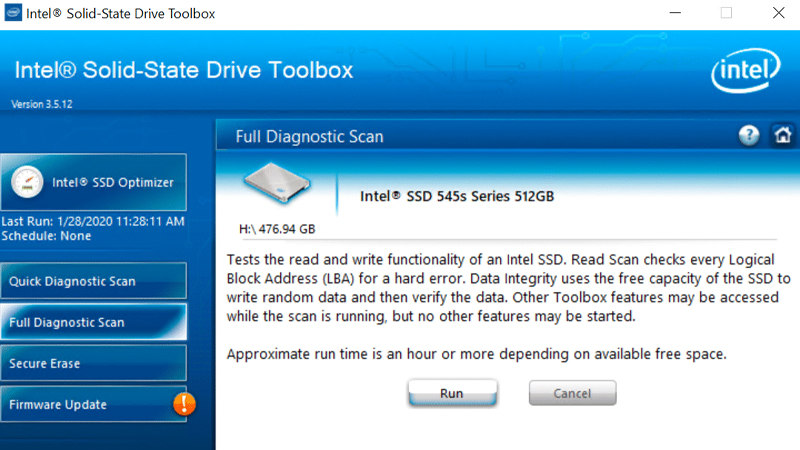Go to the home icon
Screen dimensions: 800x450
(783, 135)
